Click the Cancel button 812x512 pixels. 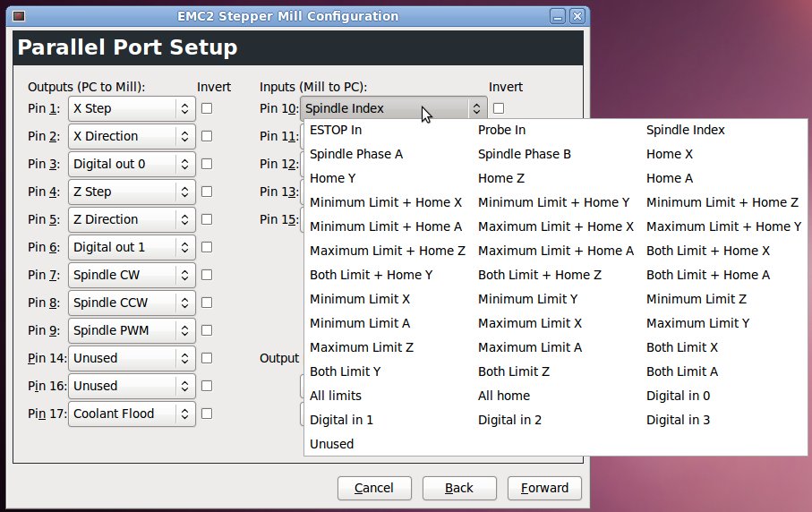[x=374, y=488]
